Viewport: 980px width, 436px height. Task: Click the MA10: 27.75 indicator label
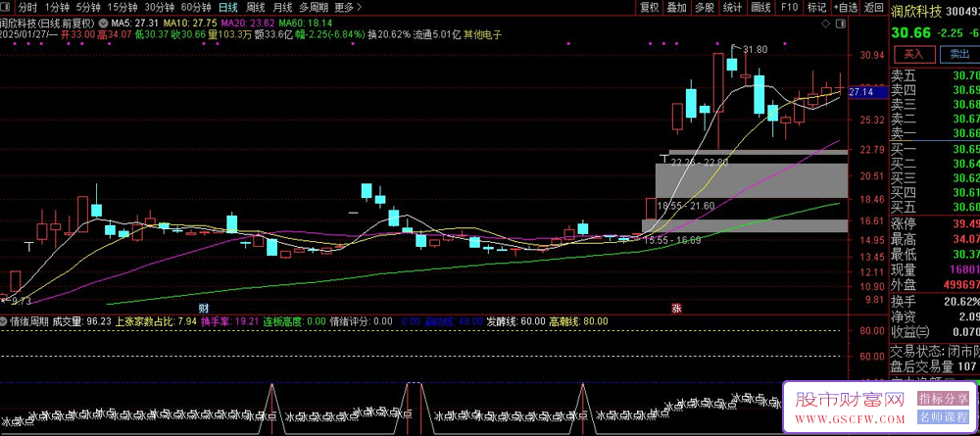coord(189,24)
